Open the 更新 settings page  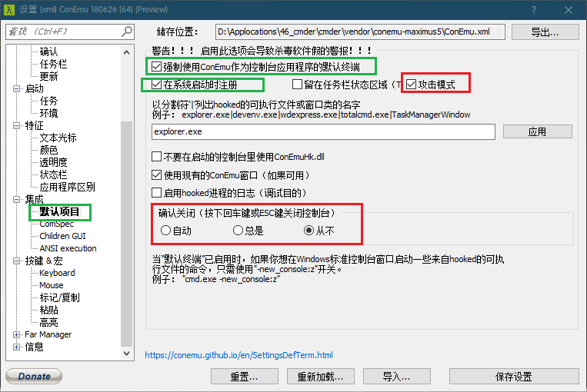coord(48,76)
